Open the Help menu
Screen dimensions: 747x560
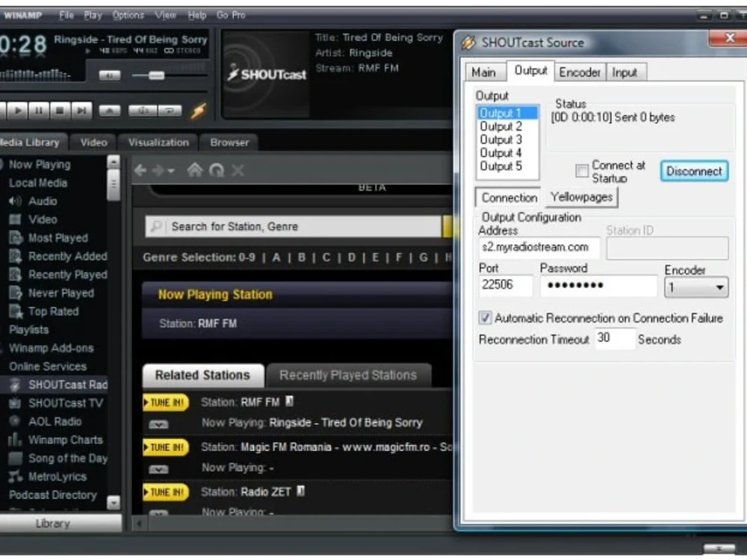[196, 15]
